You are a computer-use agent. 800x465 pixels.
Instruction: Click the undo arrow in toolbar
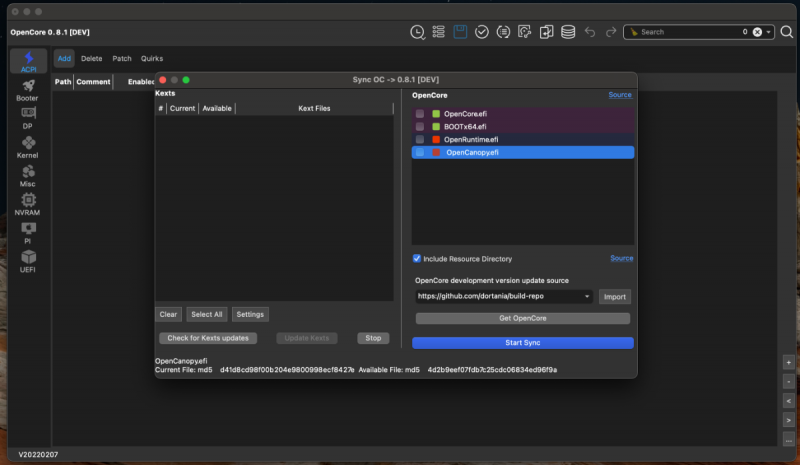(589, 32)
